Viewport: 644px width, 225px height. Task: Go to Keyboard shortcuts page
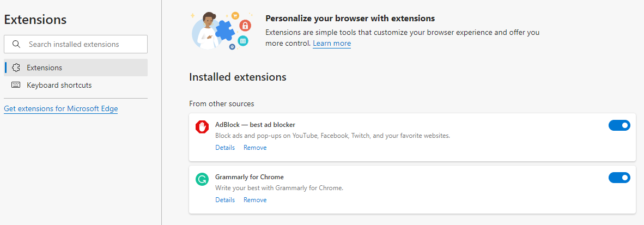(59, 85)
